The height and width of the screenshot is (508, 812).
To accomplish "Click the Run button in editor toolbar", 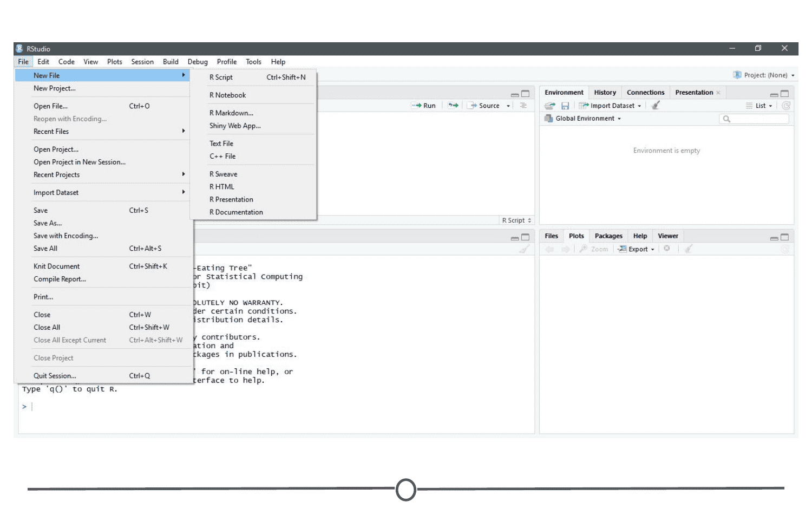I will pyautogui.click(x=424, y=106).
